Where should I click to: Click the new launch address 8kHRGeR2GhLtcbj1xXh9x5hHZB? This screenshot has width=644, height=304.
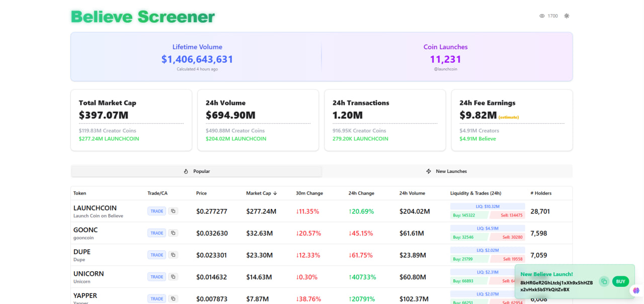click(556, 283)
